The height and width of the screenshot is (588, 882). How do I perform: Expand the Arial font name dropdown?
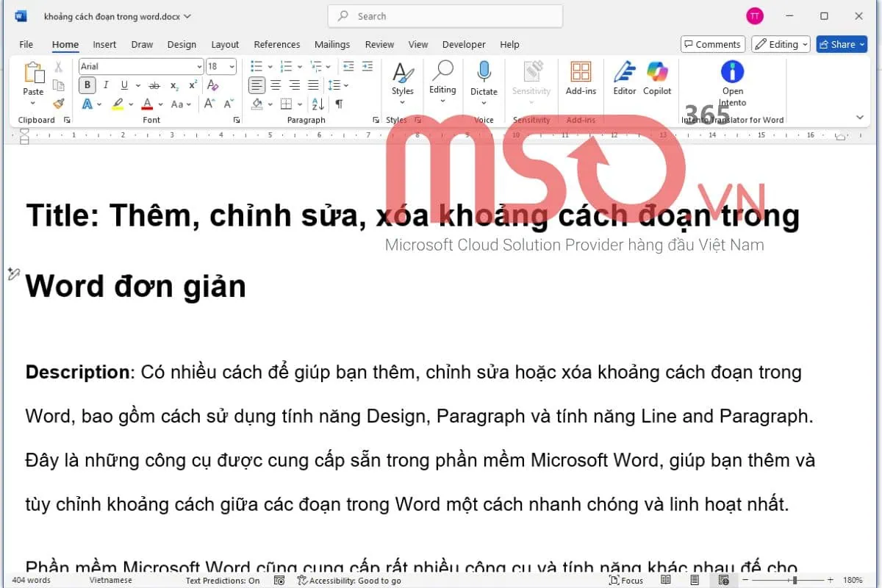point(199,67)
